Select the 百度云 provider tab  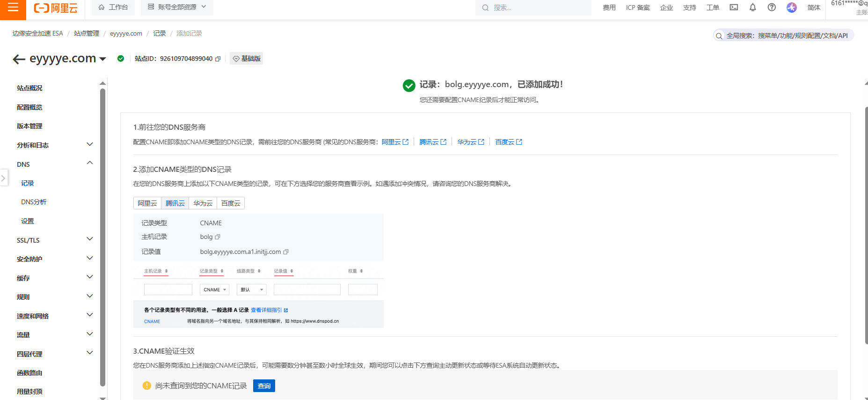[231, 203]
